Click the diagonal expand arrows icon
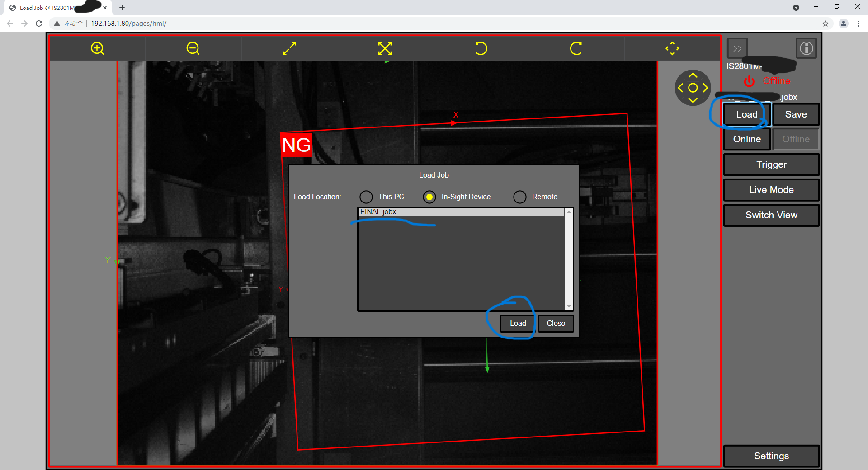Screen dimensions: 868x470 coord(289,48)
